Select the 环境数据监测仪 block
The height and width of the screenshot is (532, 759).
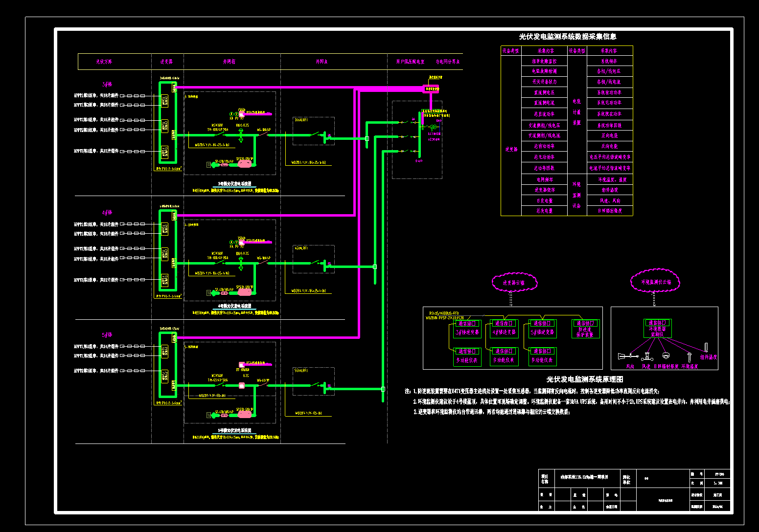[657, 329]
